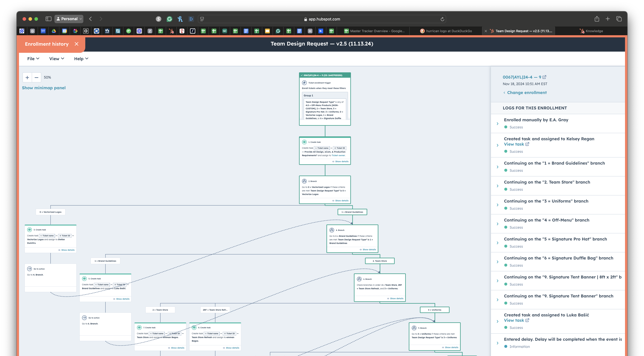Expand '5 = Signature Pro Hat' branch log
The width and height of the screenshot is (644, 356).
(497, 243)
